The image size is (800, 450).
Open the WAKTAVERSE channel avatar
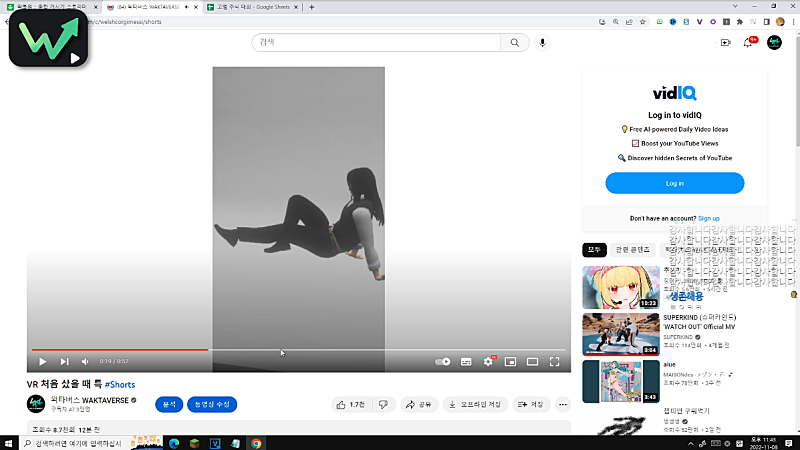36,404
